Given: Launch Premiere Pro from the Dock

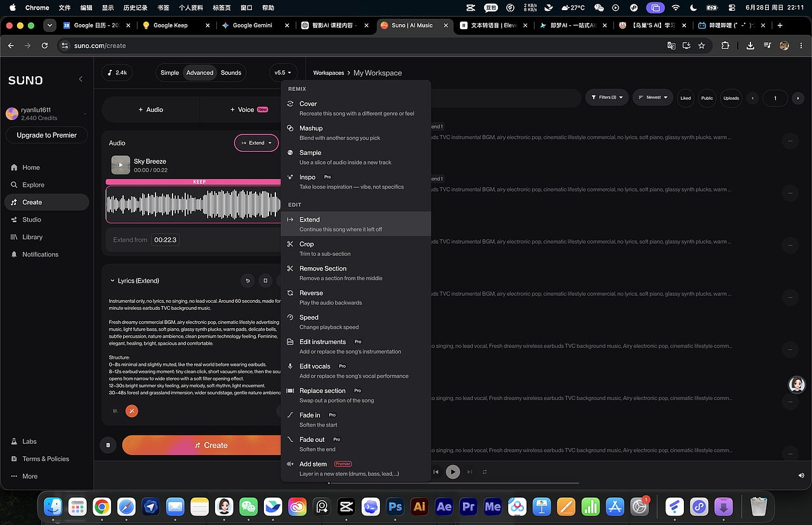Looking at the screenshot, I should coord(469,507).
